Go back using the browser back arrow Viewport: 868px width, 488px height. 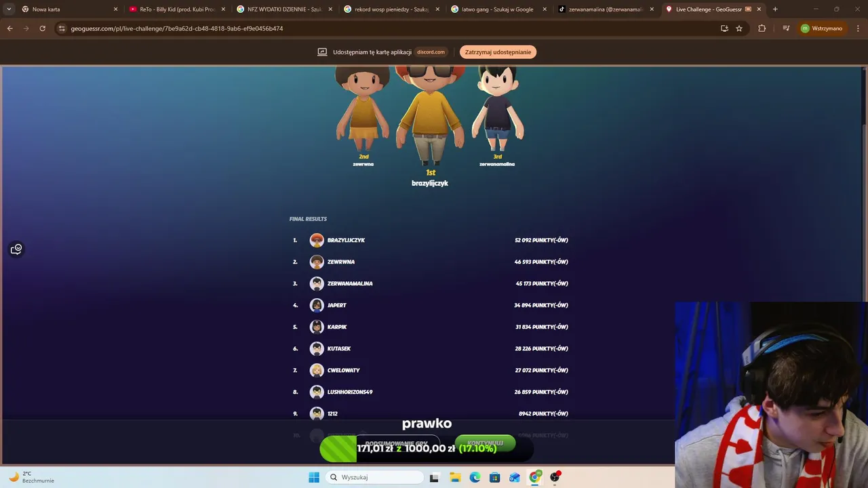point(9,28)
